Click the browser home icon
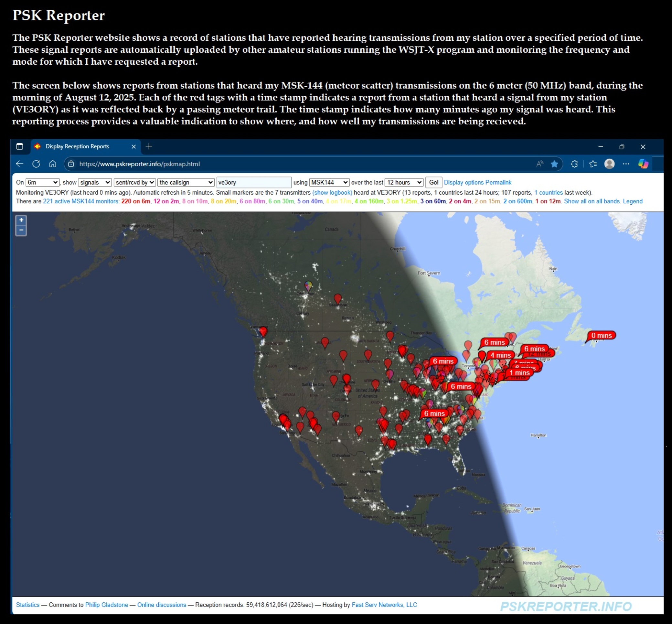This screenshot has width=672, height=624. (x=53, y=164)
